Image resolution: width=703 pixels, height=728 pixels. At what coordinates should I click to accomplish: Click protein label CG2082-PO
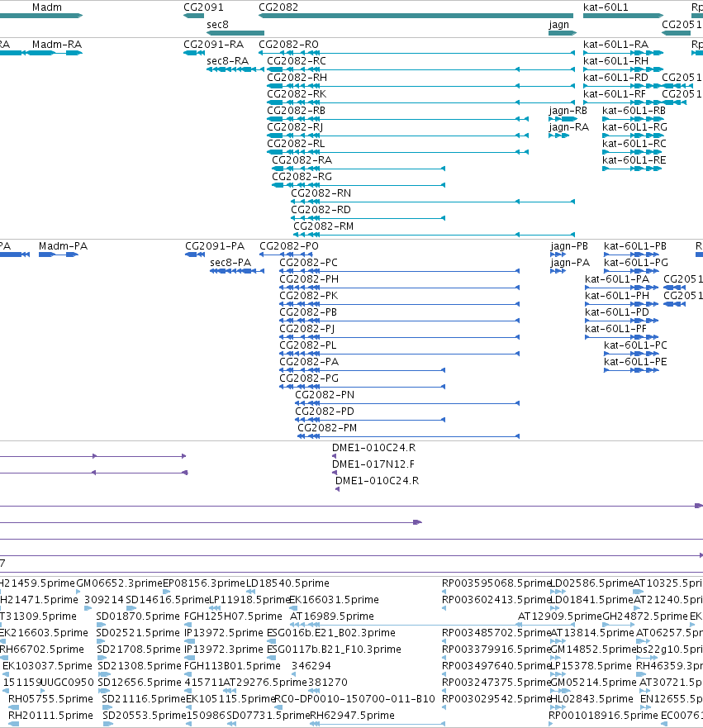[x=289, y=246]
